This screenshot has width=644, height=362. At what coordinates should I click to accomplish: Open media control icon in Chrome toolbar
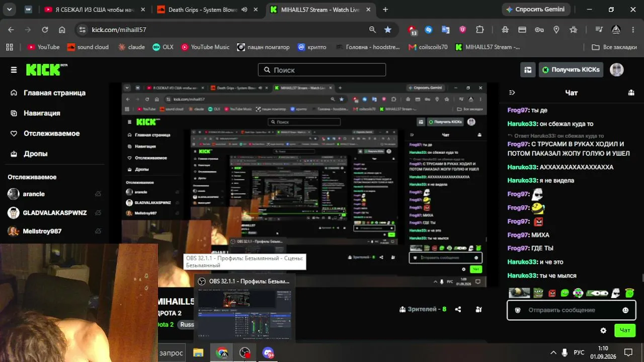pyautogui.click(x=599, y=30)
